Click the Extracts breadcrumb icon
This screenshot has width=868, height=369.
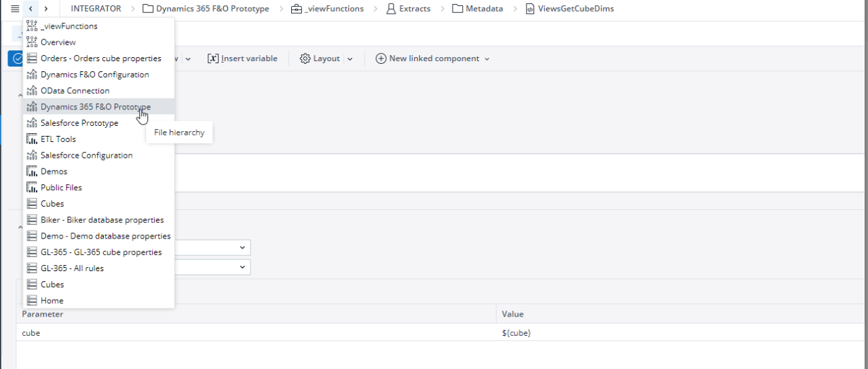(x=391, y=9)
